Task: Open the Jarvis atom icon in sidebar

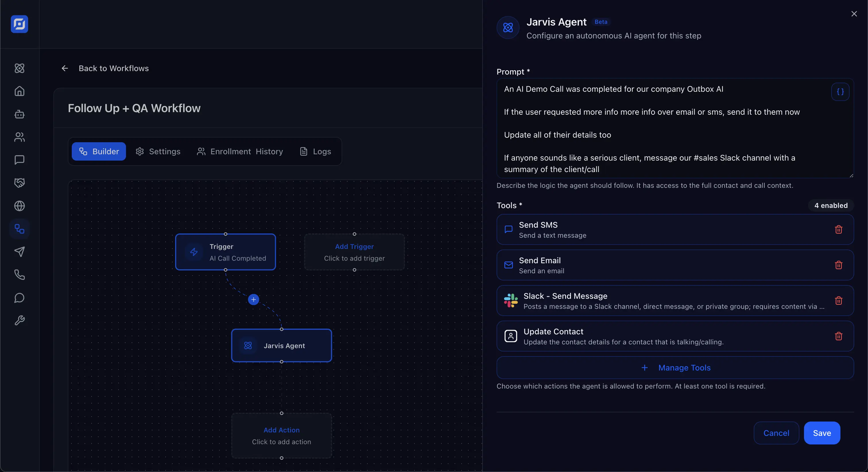Action: click(x=20, y=68)
